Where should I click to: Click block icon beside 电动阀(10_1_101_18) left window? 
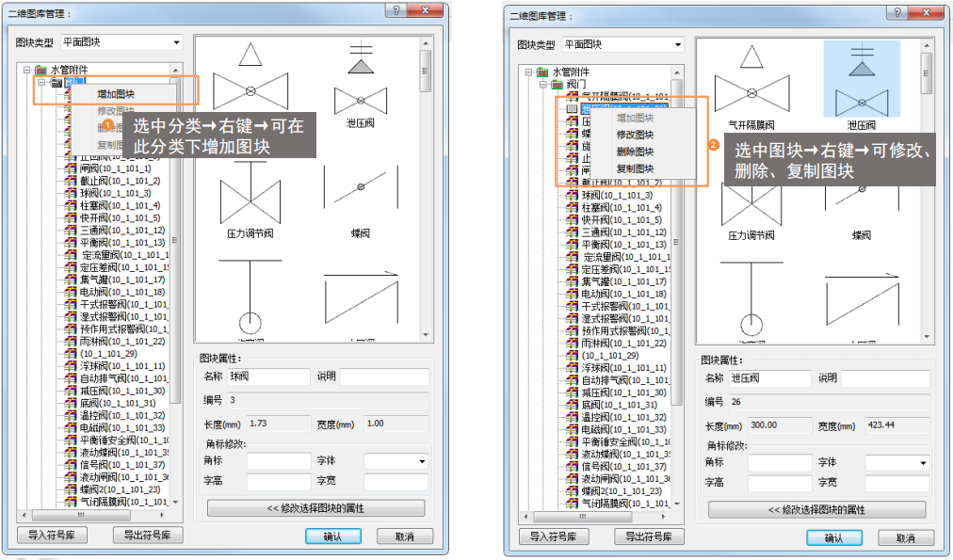(x=71, y=292)
